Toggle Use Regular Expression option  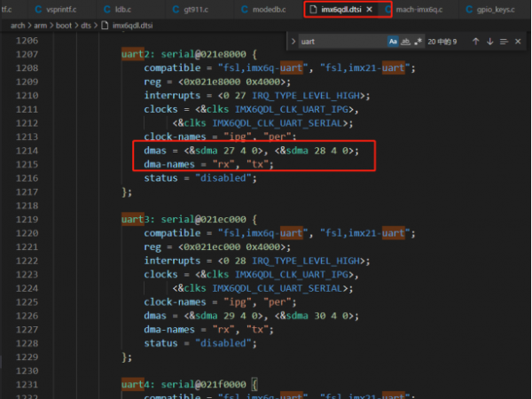point(418,41)
